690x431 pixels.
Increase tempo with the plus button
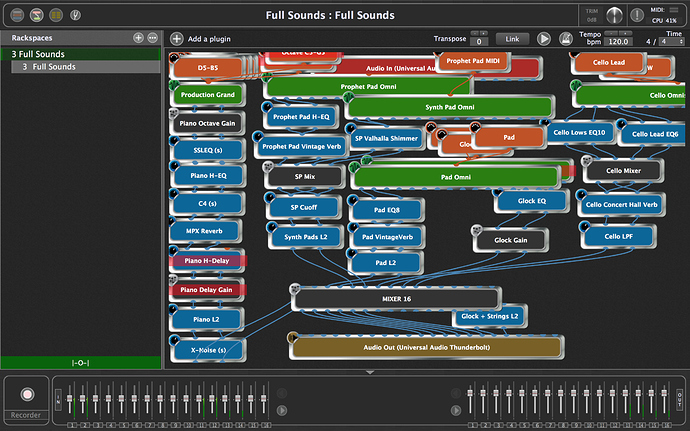(x=626, y=33)
